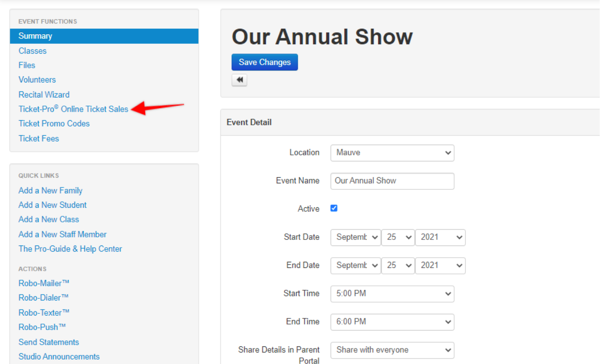Open Files in Event Functions
The width and height of the screenshot is (601, 364).
[27, 65]
